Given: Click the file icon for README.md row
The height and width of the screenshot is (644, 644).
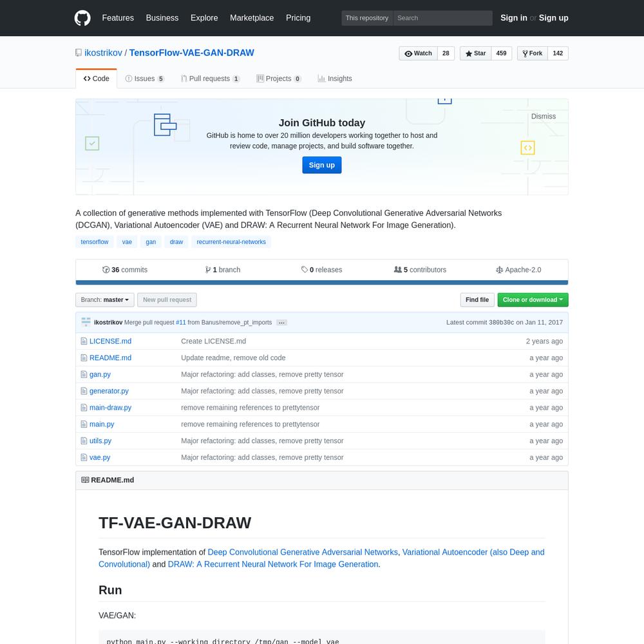Looking at the screenshot, I should 84,357.
